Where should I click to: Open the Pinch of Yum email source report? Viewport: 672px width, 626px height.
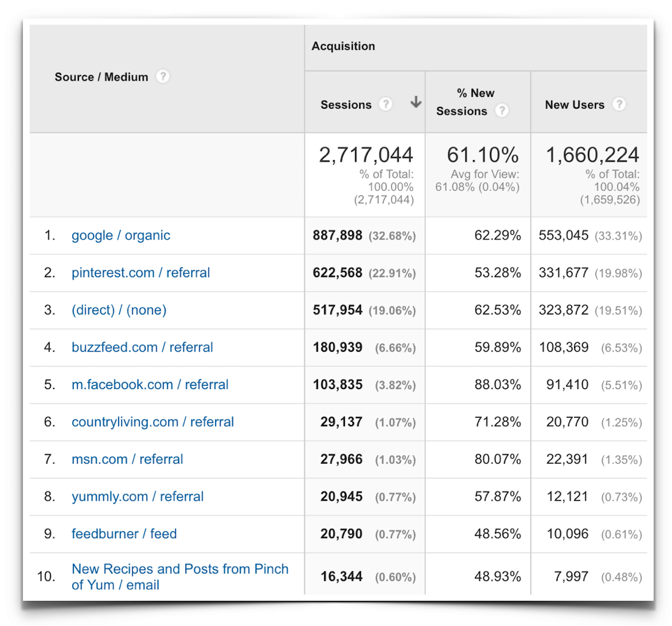pos(180,577)
